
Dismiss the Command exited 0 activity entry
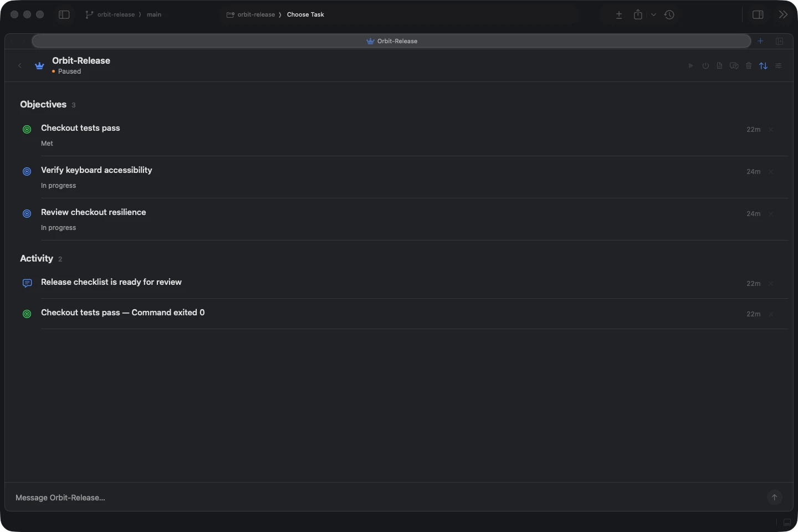[771, 314]
